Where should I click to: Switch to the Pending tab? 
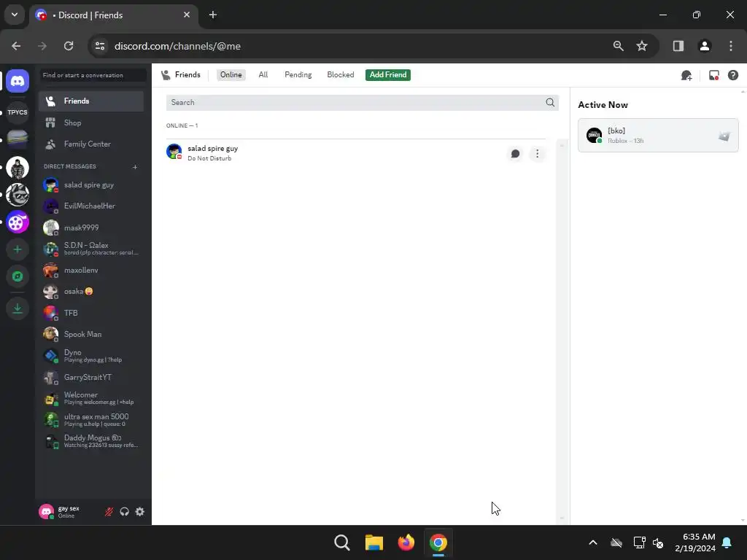coord(298,75)
